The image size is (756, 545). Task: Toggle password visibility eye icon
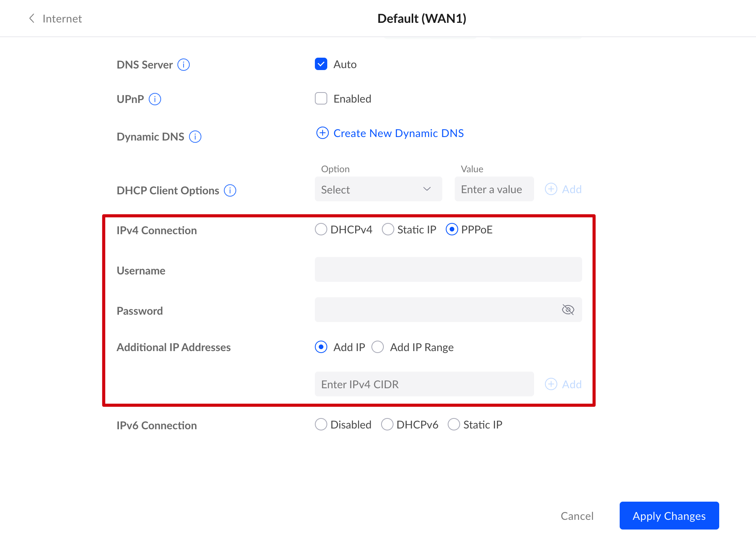568,310
